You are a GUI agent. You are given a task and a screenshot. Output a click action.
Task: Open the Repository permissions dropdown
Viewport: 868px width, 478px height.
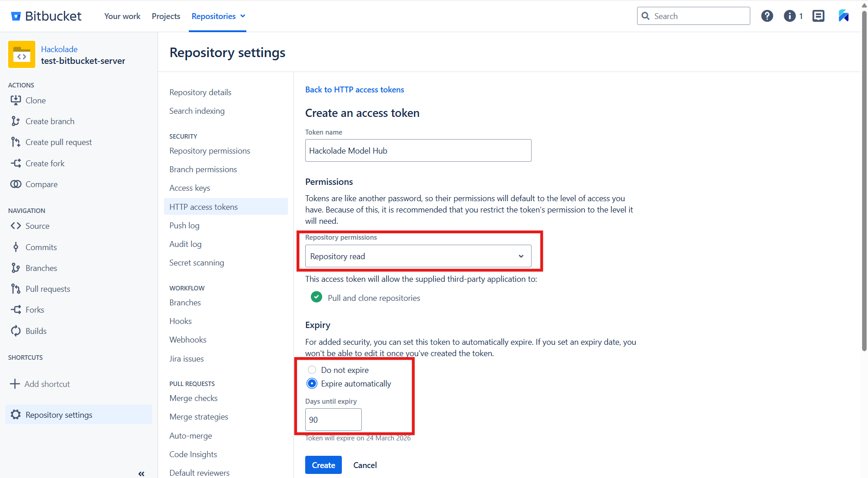417,256
